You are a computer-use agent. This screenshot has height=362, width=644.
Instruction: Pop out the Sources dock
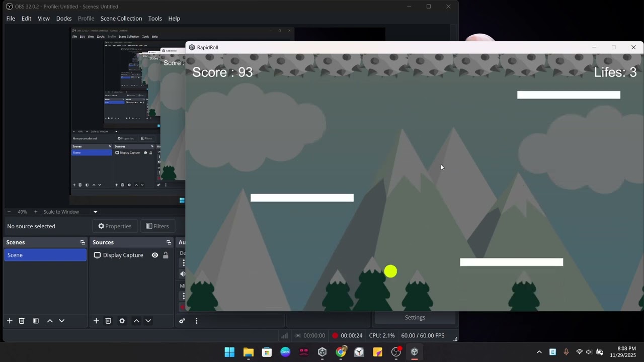click(169, 242)
